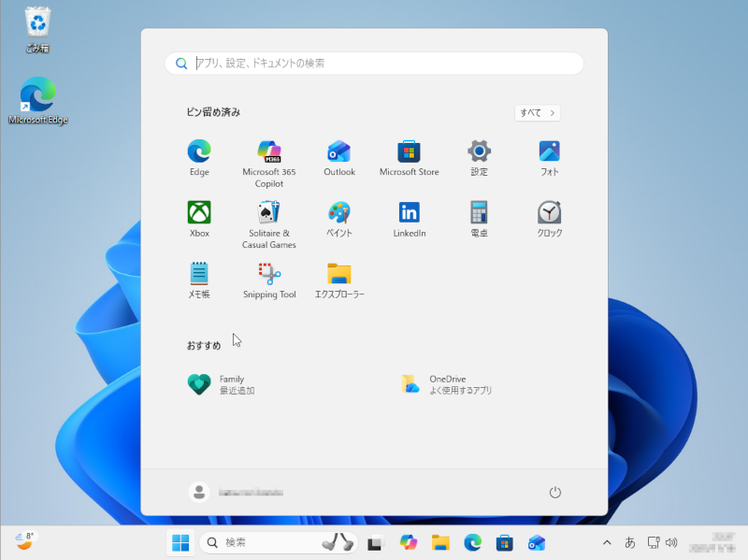This screenshot has height=560, width=748.
Task: Launch Outlook from the pinned section
Action: [x=338, y=152]
